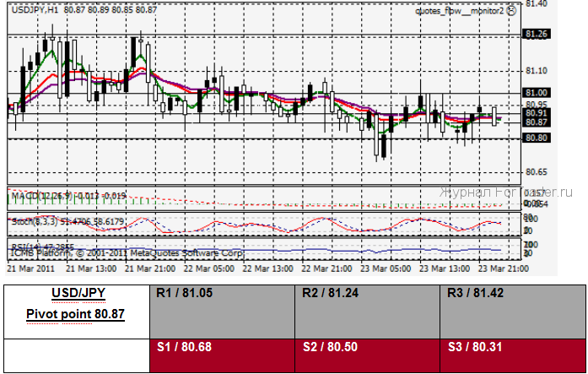This screenshot has height=374, width=588.
Task: Click the Pivot point 80.87 text
Action: [x=75, y=314]
